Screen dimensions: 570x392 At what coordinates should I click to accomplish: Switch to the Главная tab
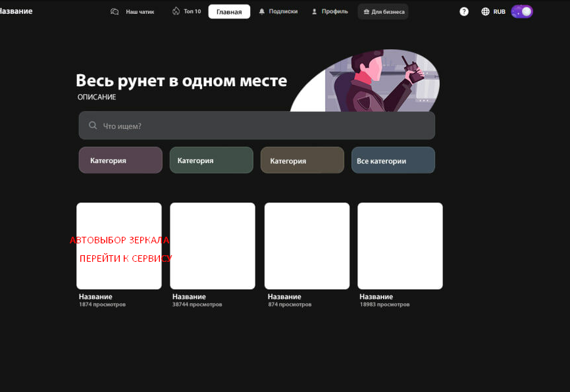point(229,12)
